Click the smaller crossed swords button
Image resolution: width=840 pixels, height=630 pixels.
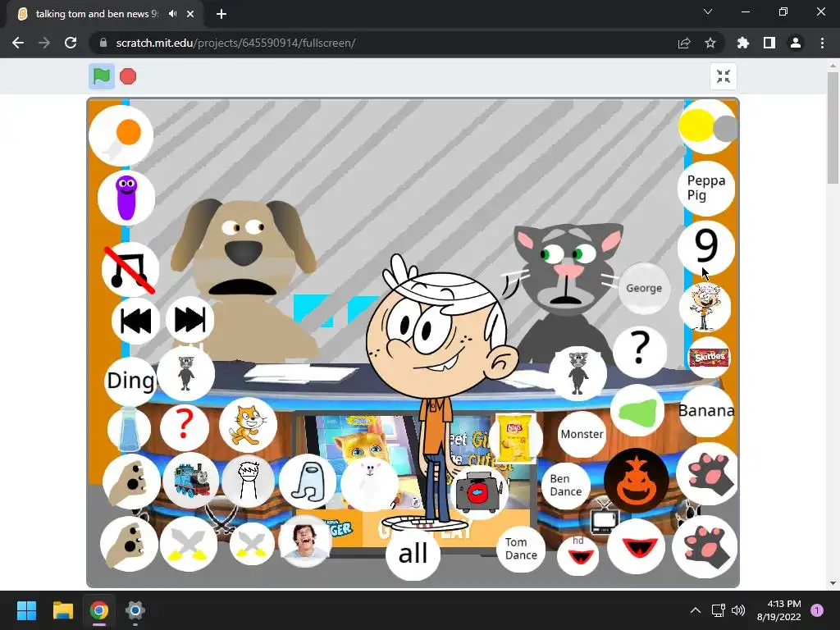coord(251,543)
